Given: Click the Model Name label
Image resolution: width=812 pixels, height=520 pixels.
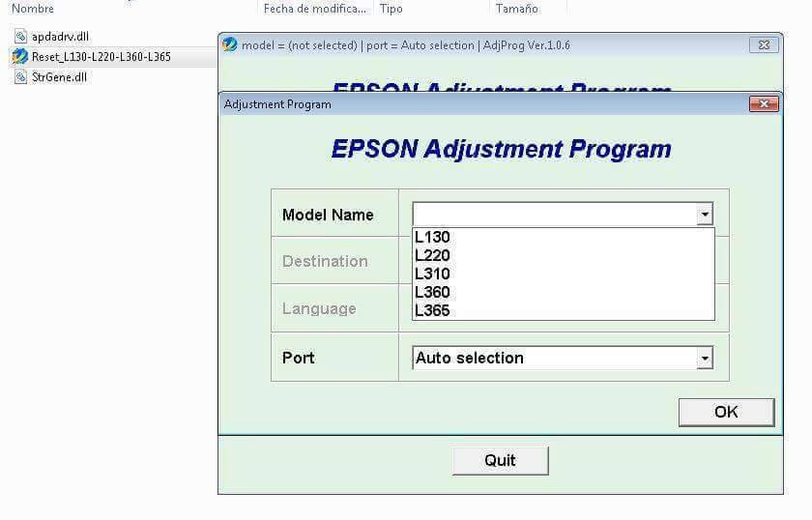Looking at the screenshot, I should [x=328, y=215].
